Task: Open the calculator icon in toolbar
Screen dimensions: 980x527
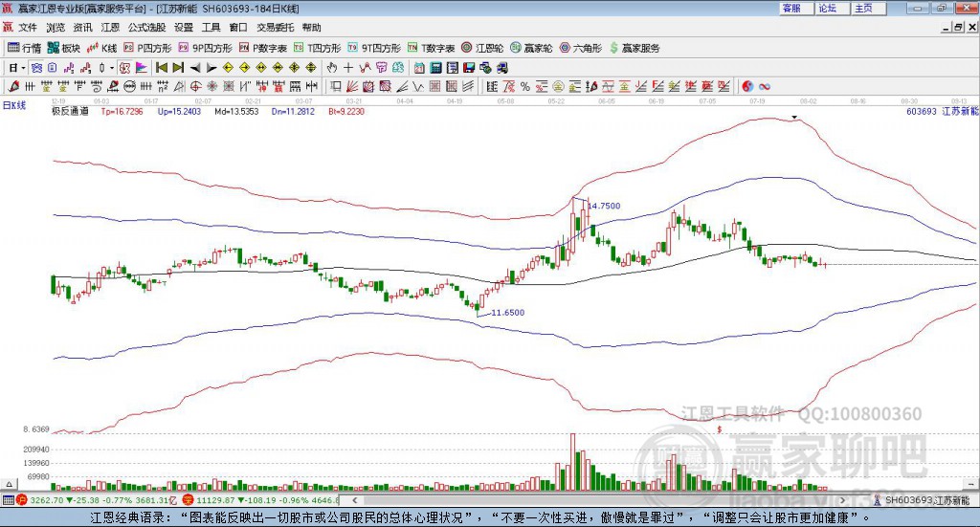Action: [x=435, y=68]
